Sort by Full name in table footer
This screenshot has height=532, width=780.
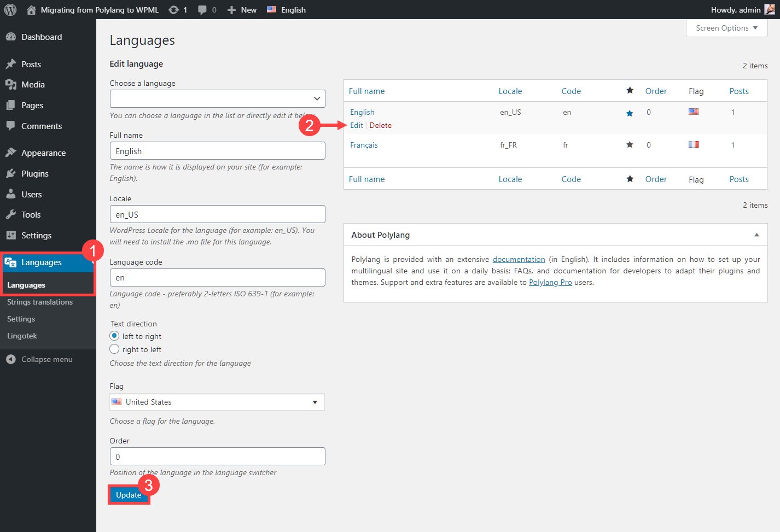coord(366,179)
